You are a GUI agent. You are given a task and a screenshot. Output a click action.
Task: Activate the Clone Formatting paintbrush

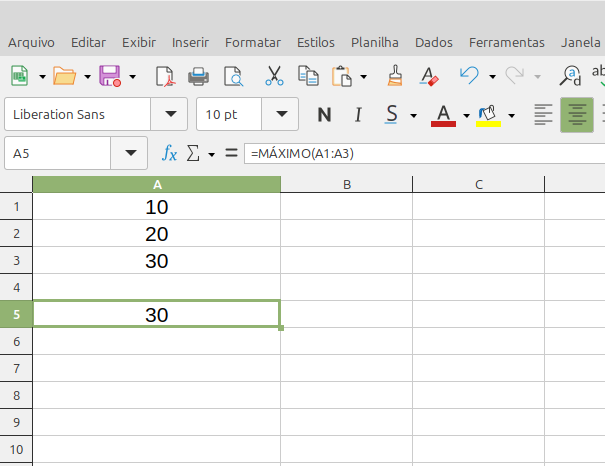(395, 76)
